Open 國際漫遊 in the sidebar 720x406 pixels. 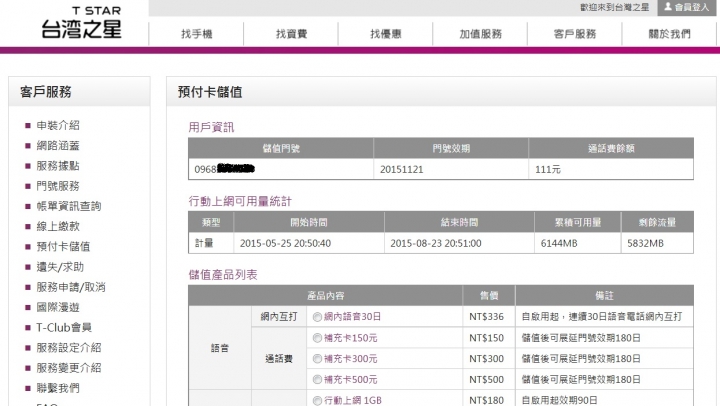coord(58,307)
